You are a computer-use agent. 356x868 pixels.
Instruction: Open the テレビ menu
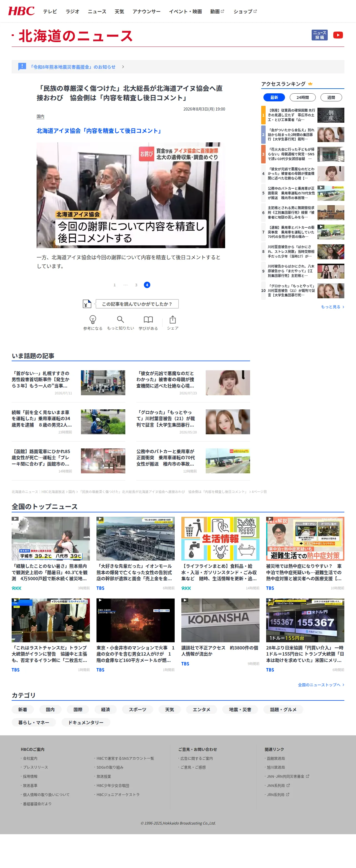[x=50, y=11]
